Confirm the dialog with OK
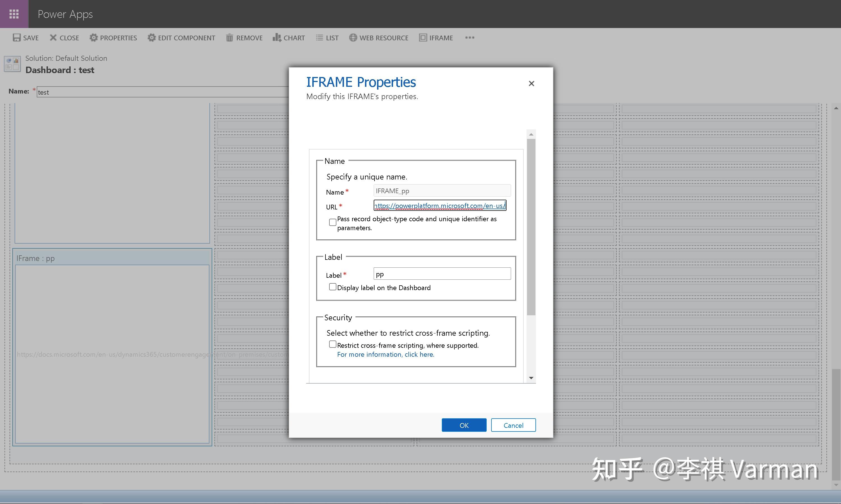841x504 pixels. point(464,425)
